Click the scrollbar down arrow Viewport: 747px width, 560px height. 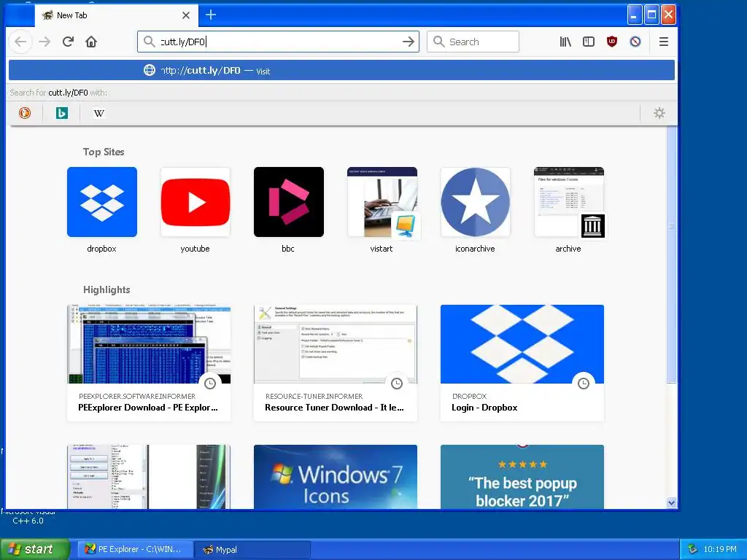point(671,503)
